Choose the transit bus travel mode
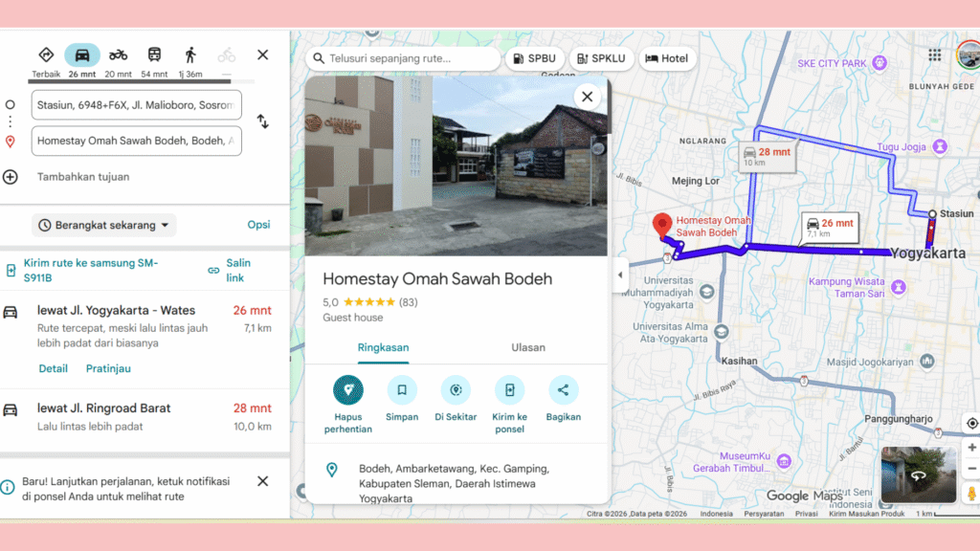980x551 pixels. [154, 55]
